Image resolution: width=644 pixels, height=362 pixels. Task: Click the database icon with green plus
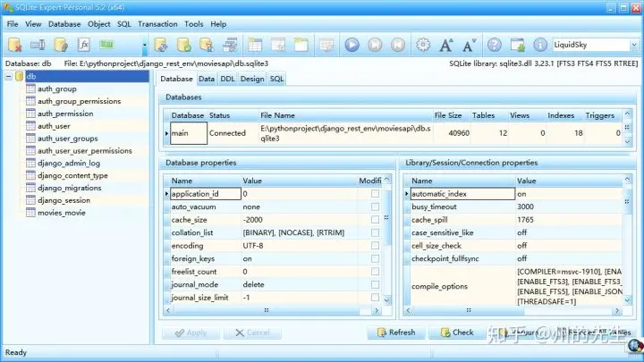184,45
